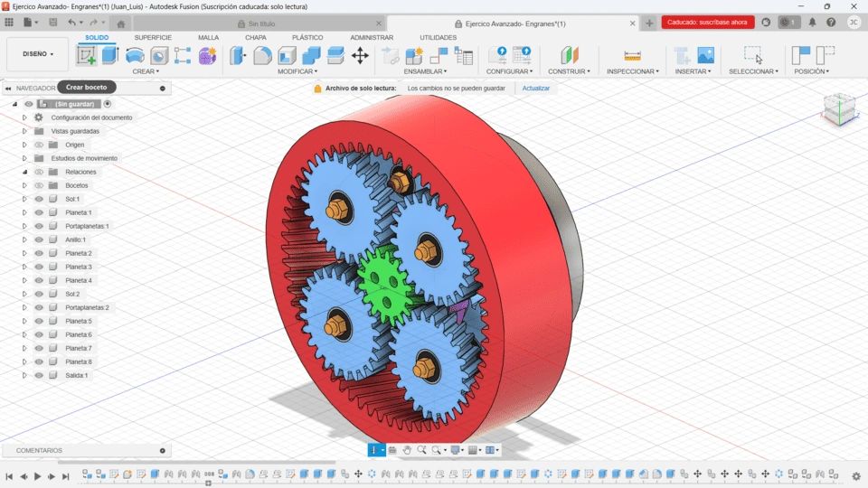Image resolution: width=868 pixels, height=488 pixels.
Task: Toggle visibility of Sol:1 component
Action: click(39, 199)
